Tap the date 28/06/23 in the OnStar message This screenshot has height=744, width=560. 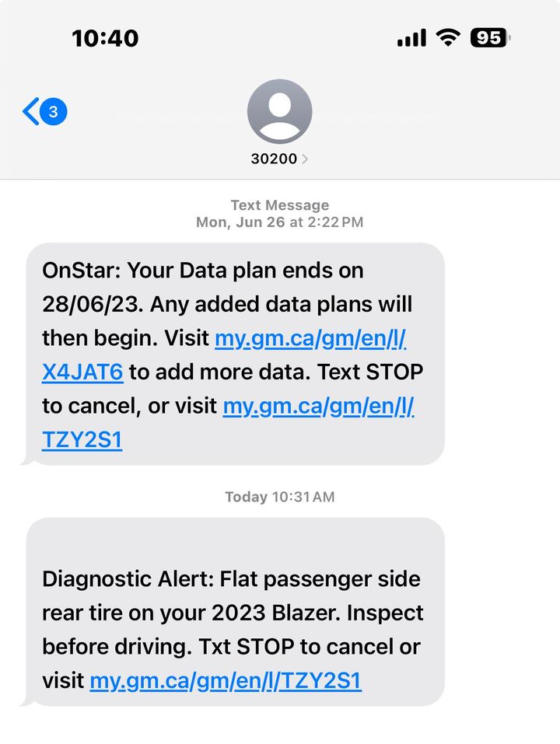pyautogui.click(x=93, y=304)
